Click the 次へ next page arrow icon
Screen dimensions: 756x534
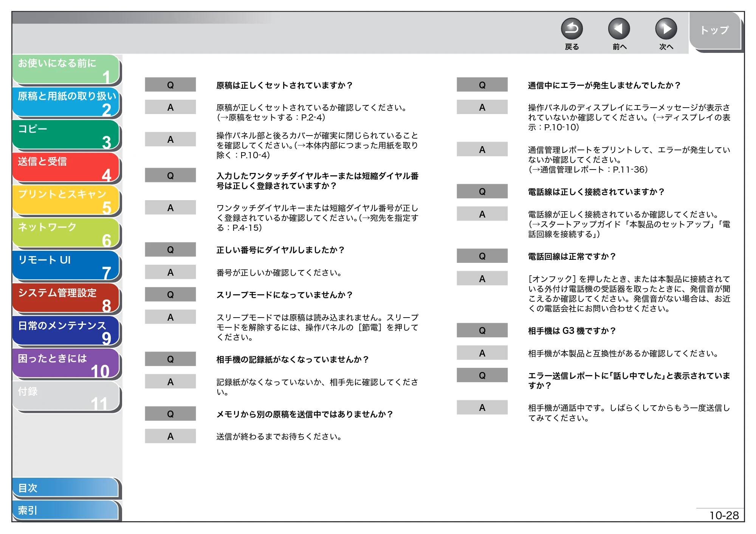[x=666, y=29]
